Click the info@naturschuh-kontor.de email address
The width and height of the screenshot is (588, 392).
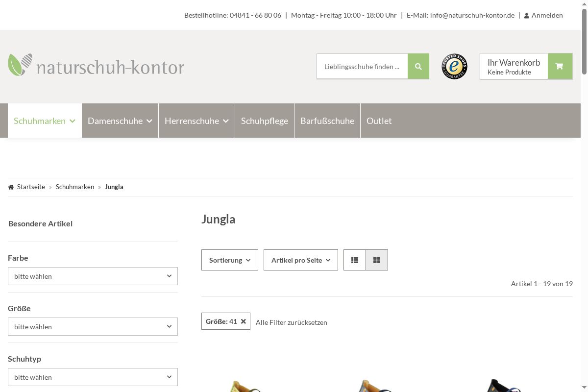(472, 15)
